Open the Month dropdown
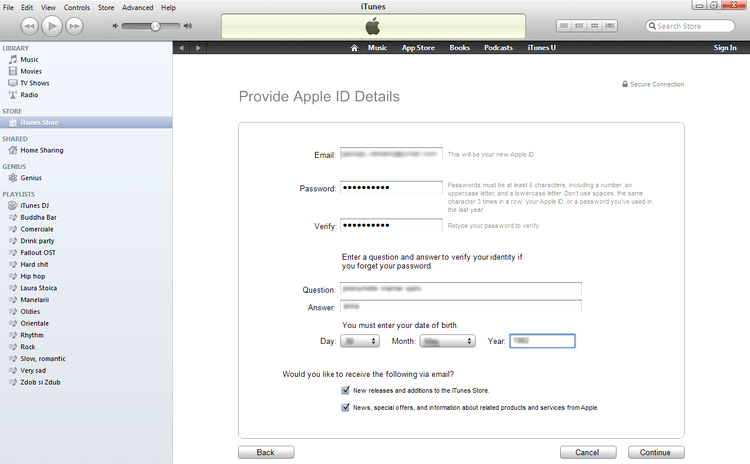This screenshot has height=464, width=750. [x=448, y=341]
